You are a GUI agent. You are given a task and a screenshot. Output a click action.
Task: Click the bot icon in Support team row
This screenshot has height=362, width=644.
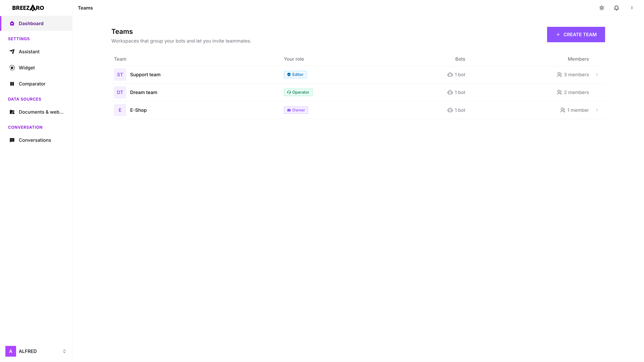pyautogui.click(x=450, y=75)
